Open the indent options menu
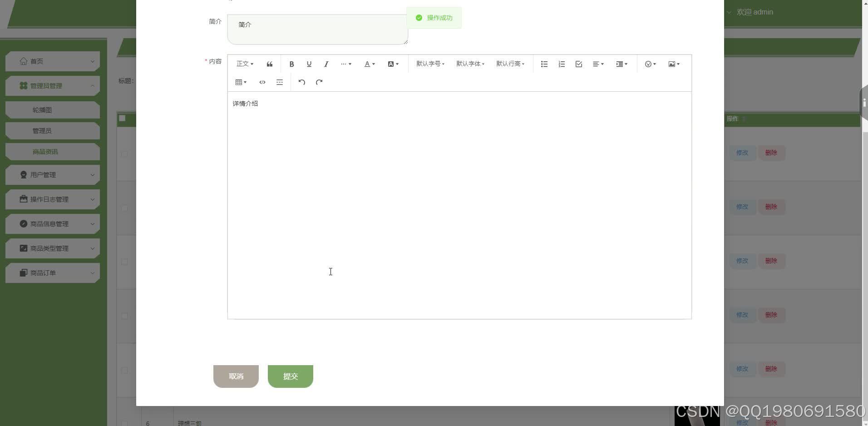The height and width of the screenshot is (426, 868). [x=621, y=64]
